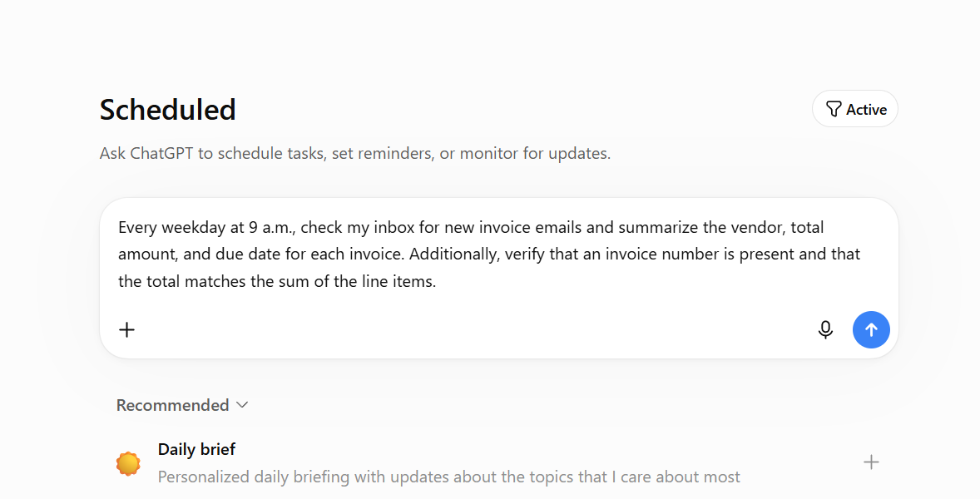The image size is (980, 499).
Task: Click the 'Ask ChatGPT to schedule tasks' subtitle
Action: [355, 154]
